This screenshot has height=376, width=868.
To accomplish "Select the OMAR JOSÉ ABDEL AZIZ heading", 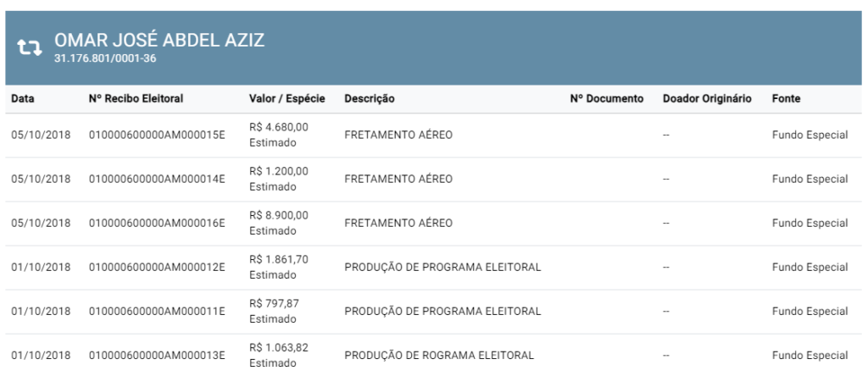I will tap(159, 40).
